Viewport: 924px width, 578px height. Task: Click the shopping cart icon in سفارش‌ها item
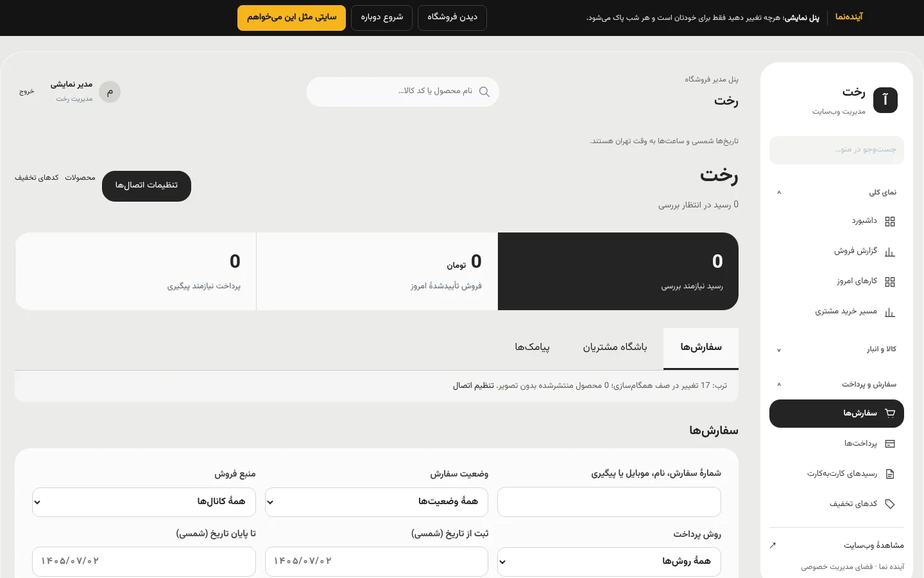coord(889,414)
